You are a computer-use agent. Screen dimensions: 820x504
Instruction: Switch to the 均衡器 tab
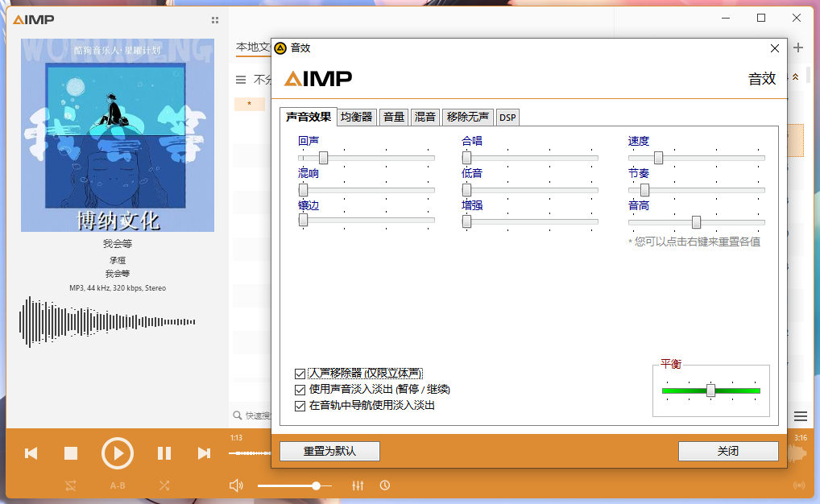coord(356,117)
